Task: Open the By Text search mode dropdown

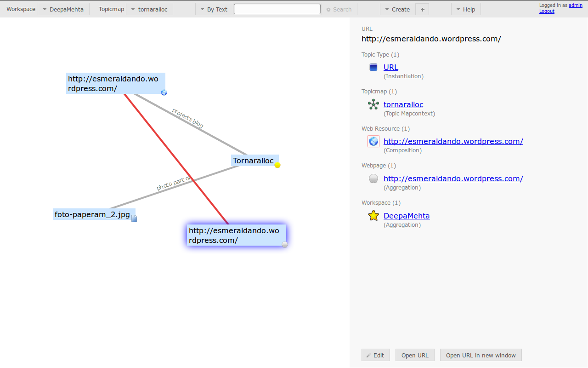Action: pos(214,9)
